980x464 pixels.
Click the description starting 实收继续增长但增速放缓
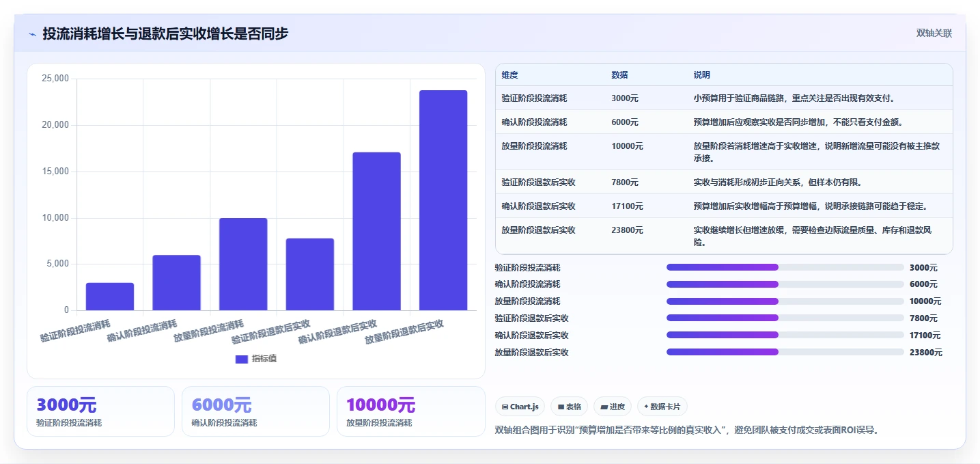813,236
